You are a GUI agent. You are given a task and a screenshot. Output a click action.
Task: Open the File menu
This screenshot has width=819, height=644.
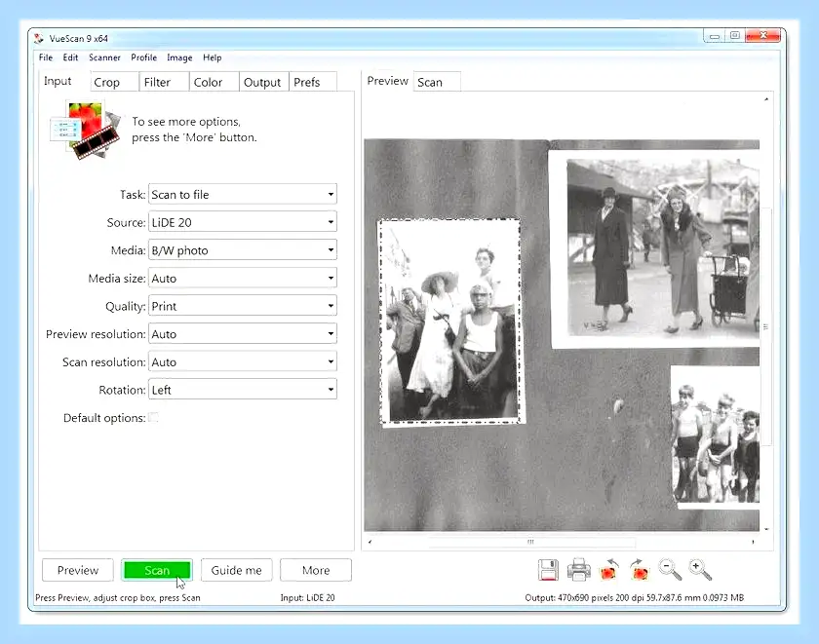(46, 57)
